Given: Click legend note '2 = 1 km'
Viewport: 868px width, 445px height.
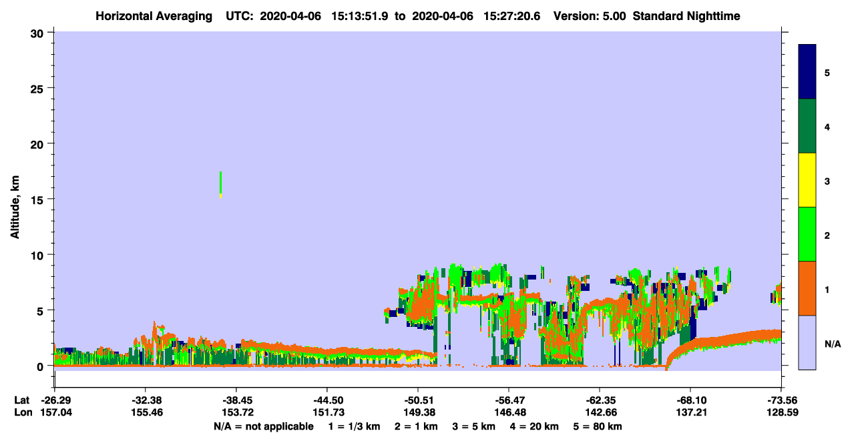Looking at the screenshot, I should [416, 426].
